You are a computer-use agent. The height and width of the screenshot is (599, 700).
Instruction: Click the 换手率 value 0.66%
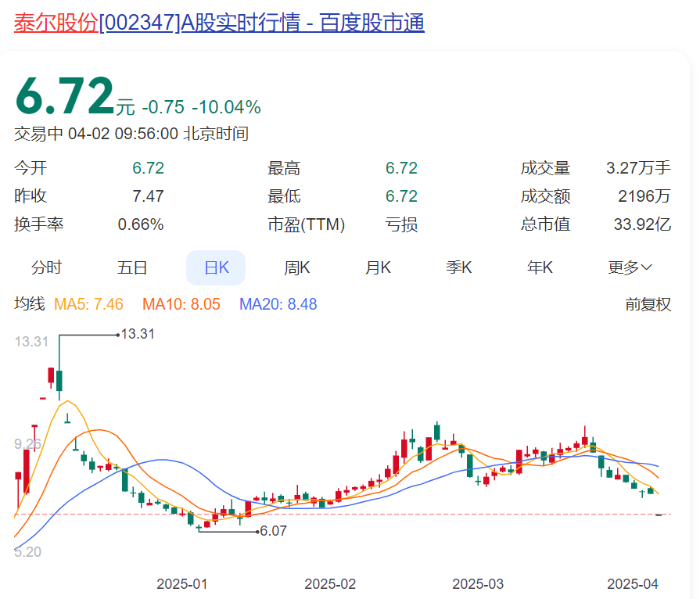coord(141,224)
